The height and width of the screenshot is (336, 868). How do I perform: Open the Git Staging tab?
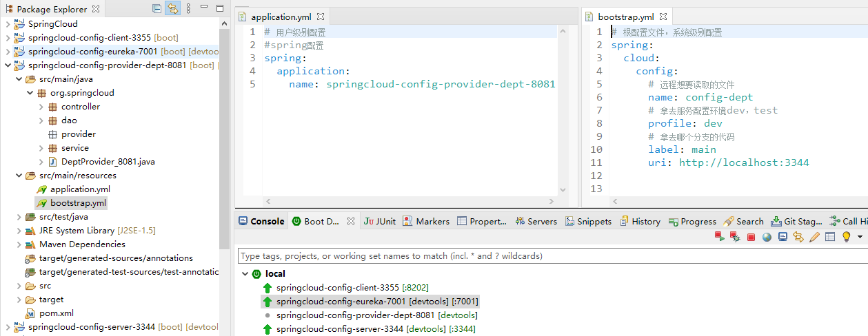(796, 221)
